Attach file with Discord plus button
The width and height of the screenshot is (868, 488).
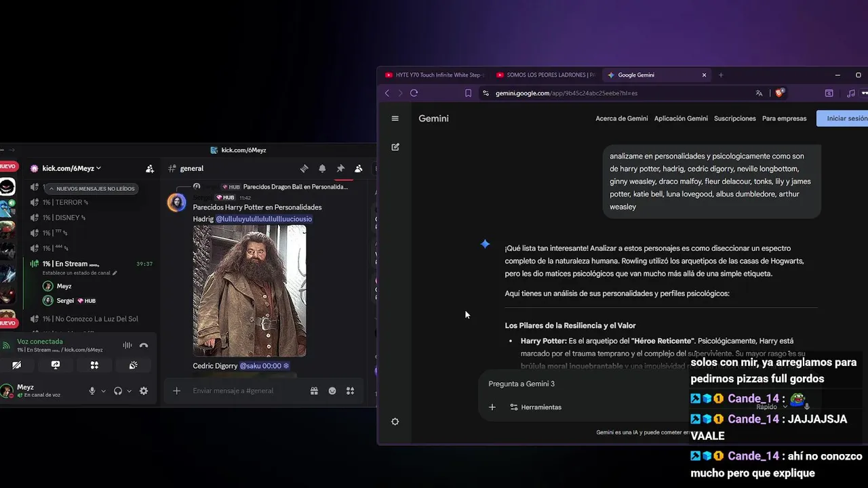click(x=176, y=391)
